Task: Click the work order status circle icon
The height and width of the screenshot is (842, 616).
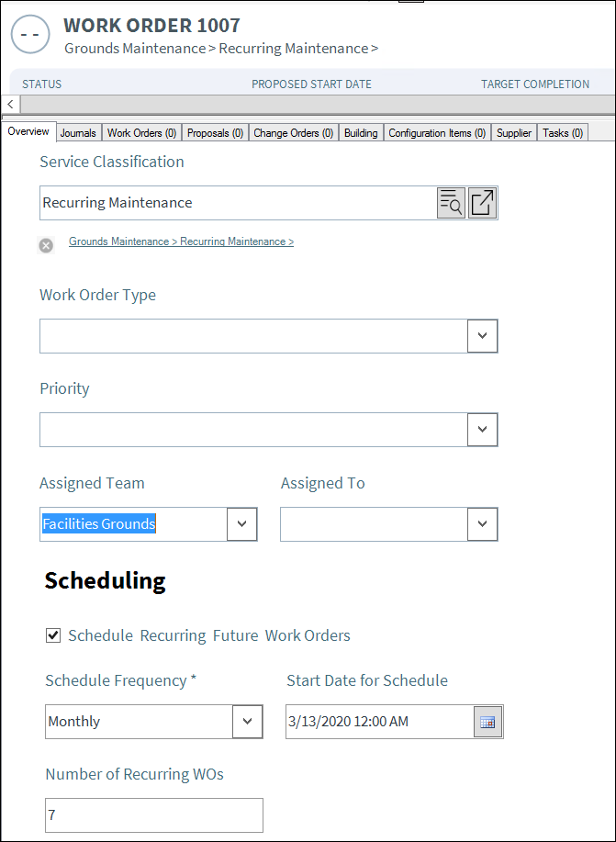Action: (29, 34)
